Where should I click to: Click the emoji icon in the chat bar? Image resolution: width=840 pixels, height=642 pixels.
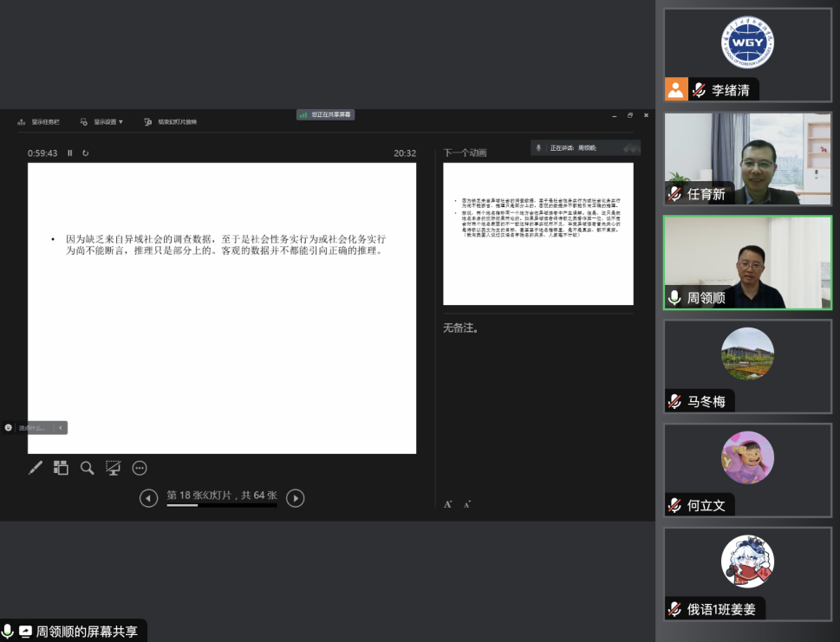[9, 427]
